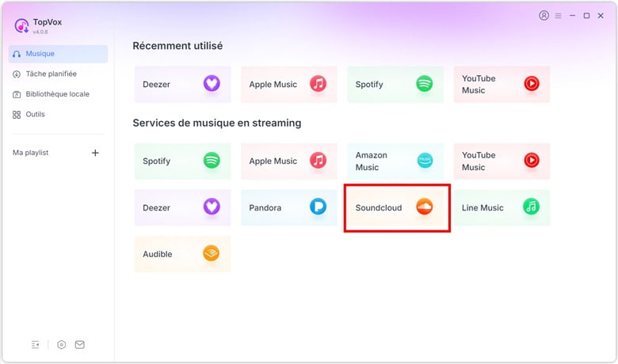Open settings hexagon icon in sidebar footer

62,345
